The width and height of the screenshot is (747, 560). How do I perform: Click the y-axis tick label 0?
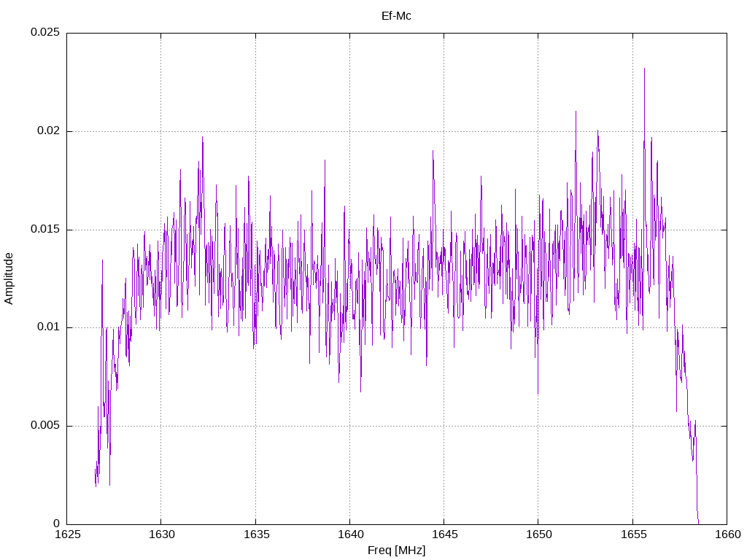click(57, 524)
